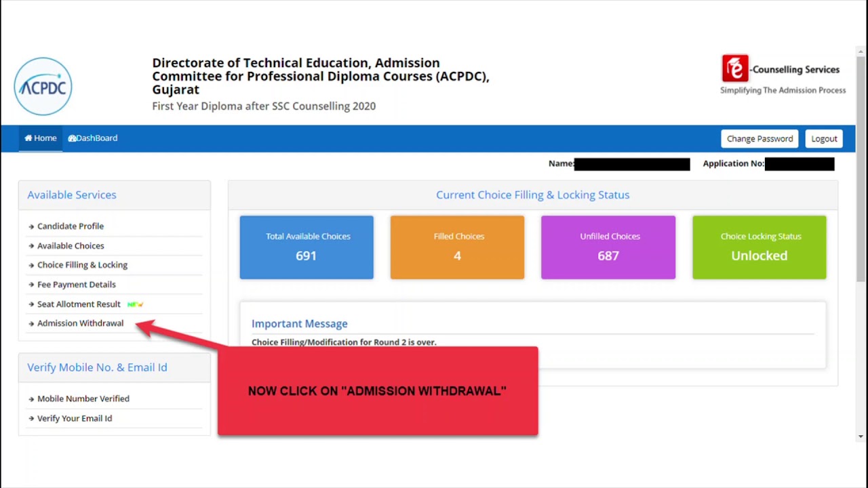This screenshot has height=488, width=868.
Task: Click the Round 2 is over message
Action: pos(344,342)
